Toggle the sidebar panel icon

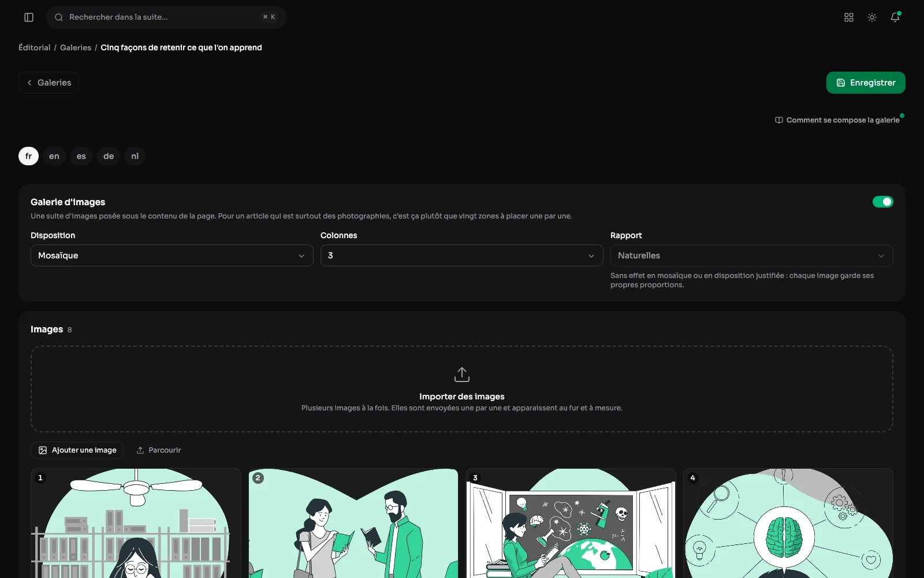[x=29, y=17]
